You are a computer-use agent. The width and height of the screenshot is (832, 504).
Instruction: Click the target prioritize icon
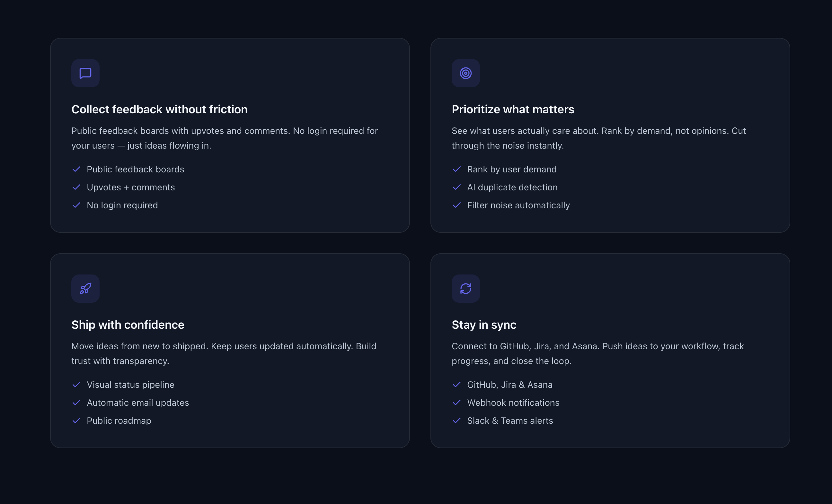pyautogui.click(x=466, y=73)
